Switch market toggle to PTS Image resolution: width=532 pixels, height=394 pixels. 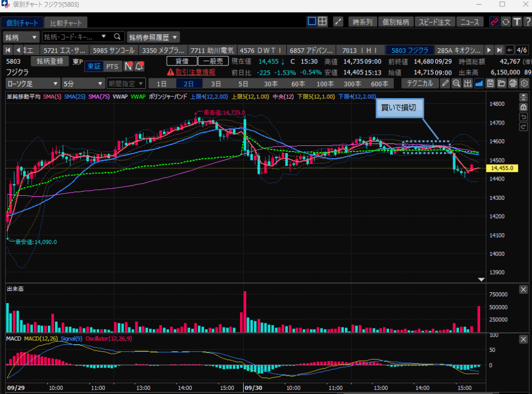pos(112,66)
